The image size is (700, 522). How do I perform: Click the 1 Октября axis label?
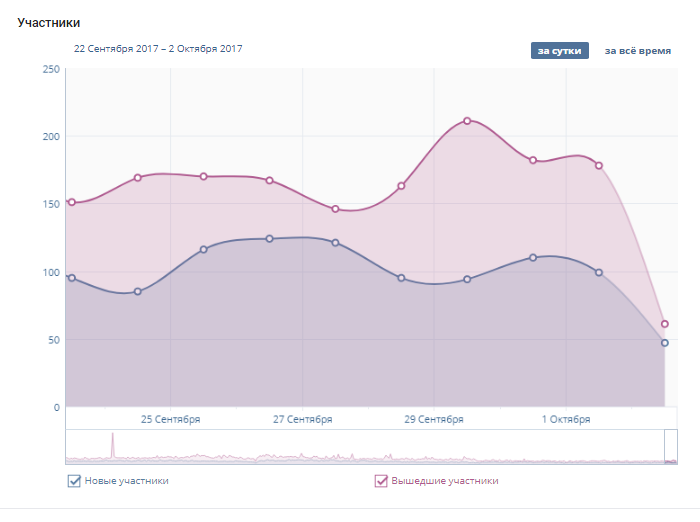point(566,420)
